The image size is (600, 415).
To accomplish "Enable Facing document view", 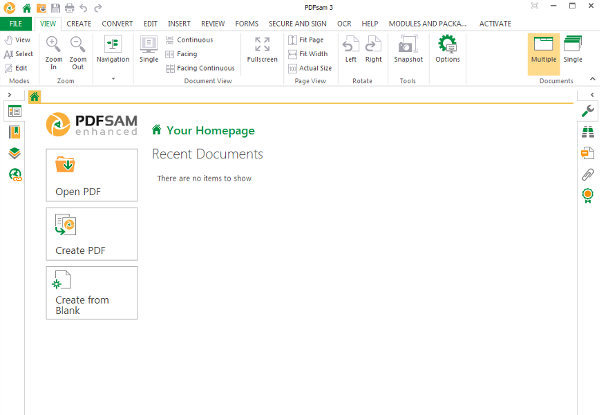I will (181, 54).
